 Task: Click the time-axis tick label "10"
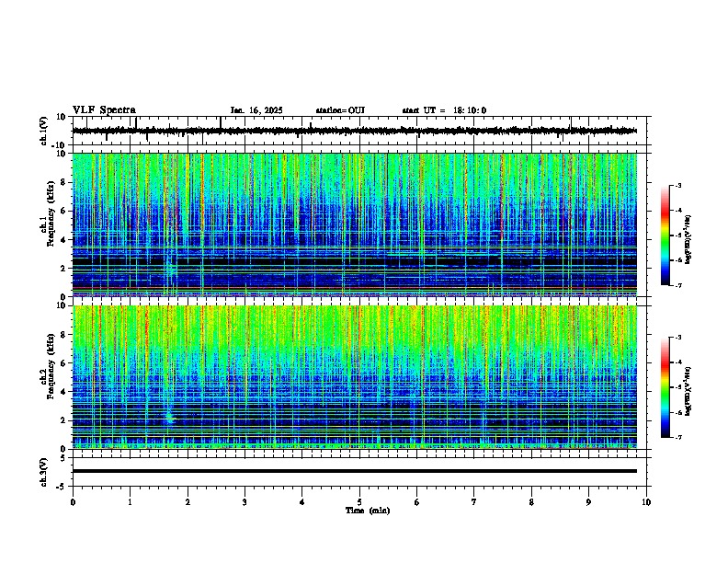pos(646,502)
